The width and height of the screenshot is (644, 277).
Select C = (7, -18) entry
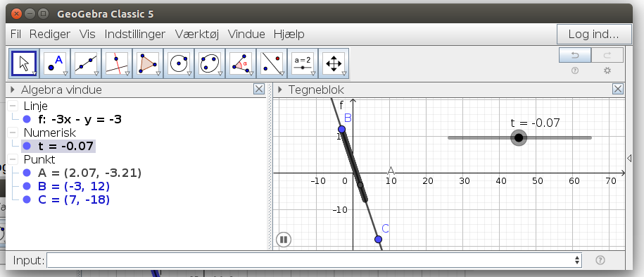[x=74, y=199]
